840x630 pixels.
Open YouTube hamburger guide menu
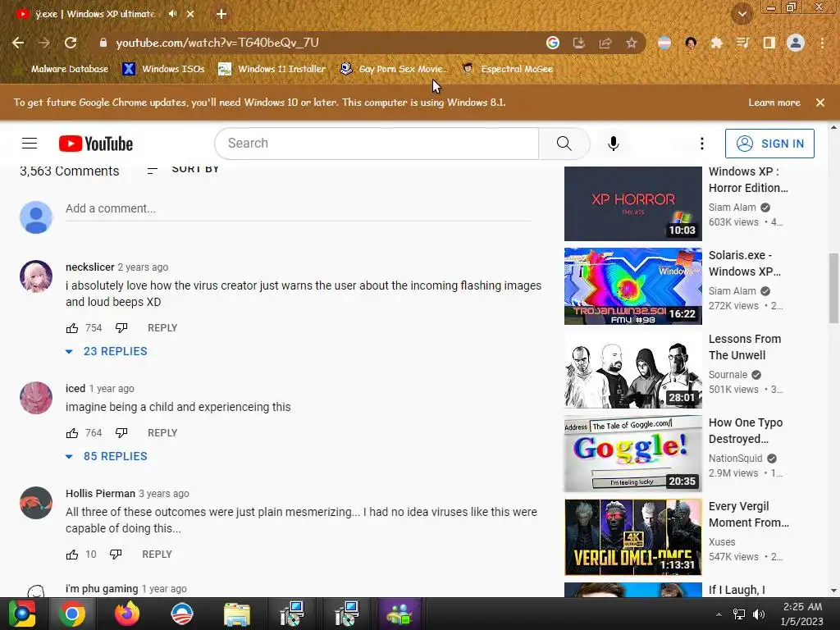tap(30, 143)
